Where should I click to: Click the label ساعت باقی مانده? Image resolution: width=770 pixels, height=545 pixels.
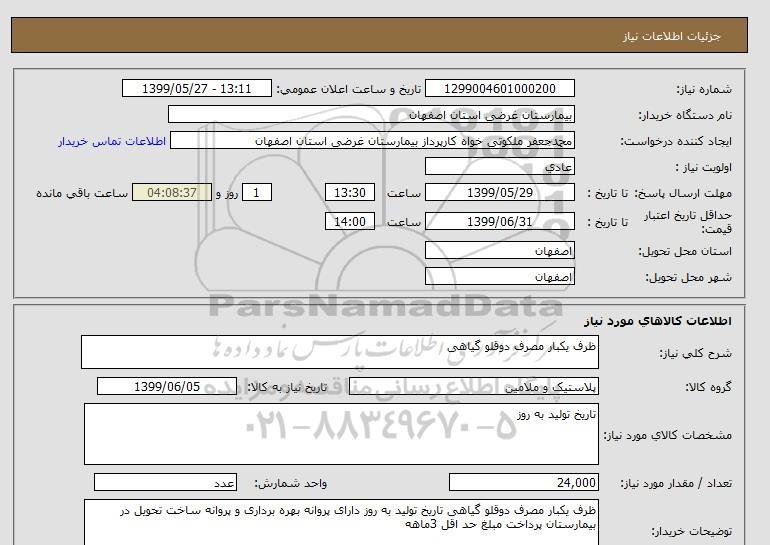click(82, 193)
